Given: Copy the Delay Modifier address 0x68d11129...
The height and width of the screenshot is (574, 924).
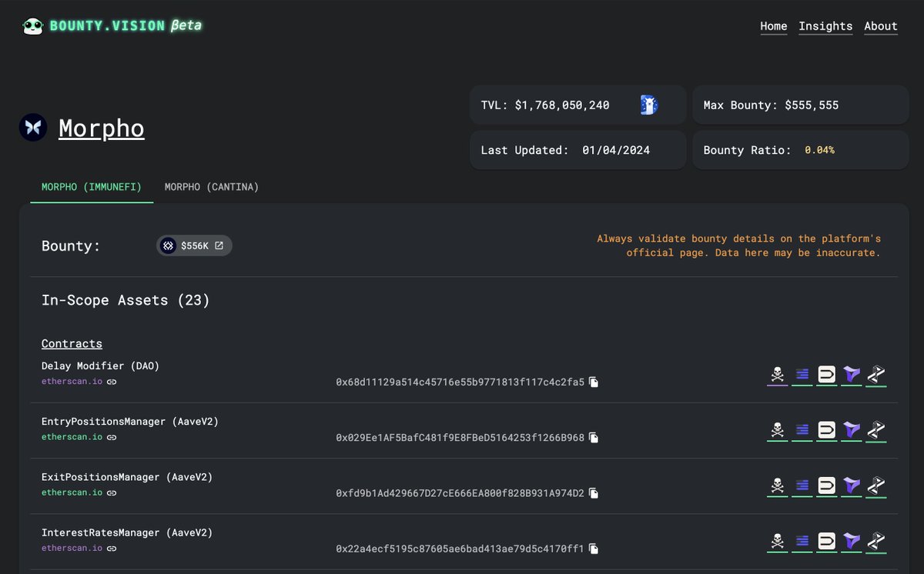Looking at the screenshot, I should point(594,382).
